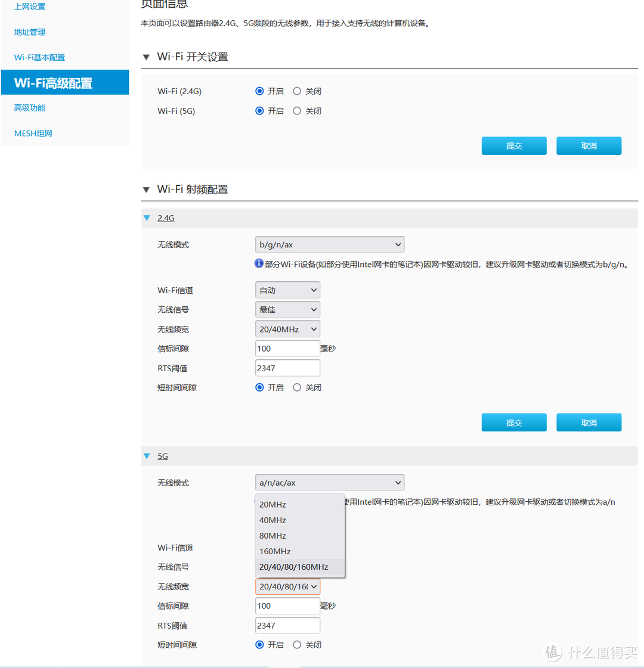Collapse the Wi-Fi 开关设置 section
The width and height of the screenshot is (644, 668).
146,57
